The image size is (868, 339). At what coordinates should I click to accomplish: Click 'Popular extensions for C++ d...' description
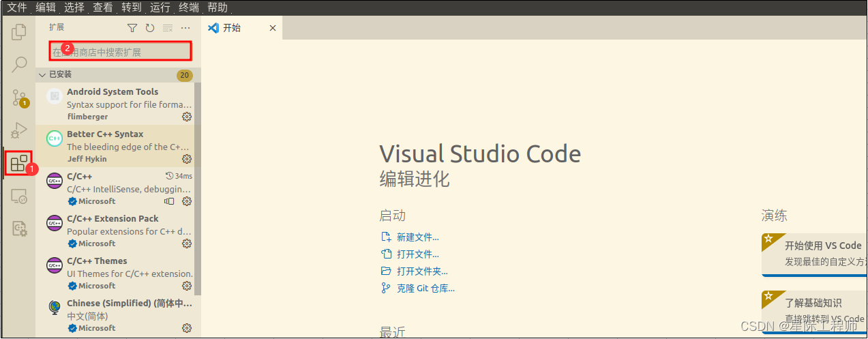130,231
